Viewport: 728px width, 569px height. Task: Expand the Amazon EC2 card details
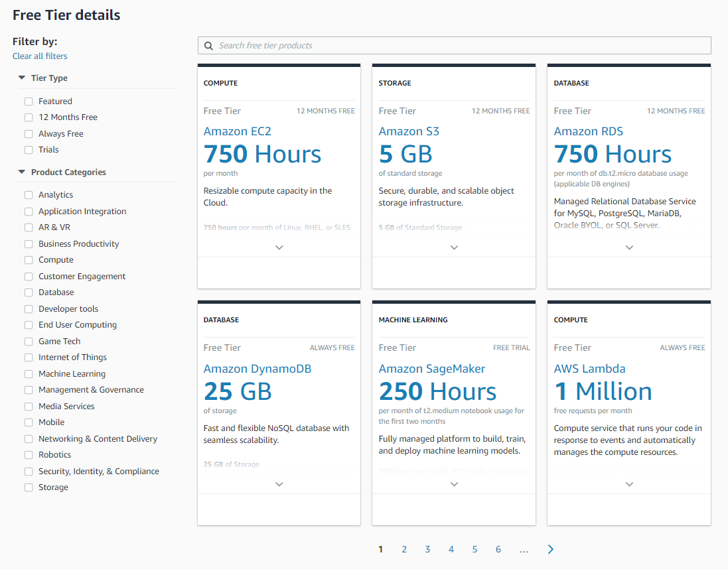[x=279, y=247]
